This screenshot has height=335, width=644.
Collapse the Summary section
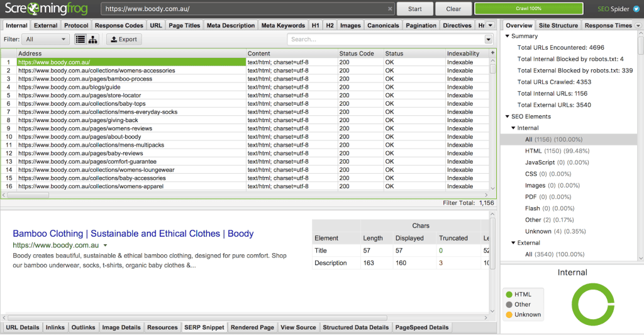508,36
